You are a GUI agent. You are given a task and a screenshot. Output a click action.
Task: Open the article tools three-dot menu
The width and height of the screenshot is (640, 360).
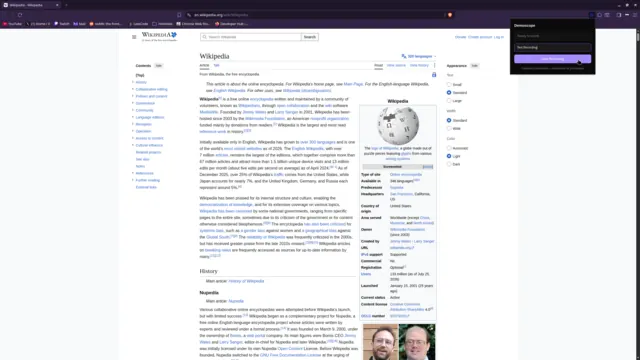pos(434,65)
